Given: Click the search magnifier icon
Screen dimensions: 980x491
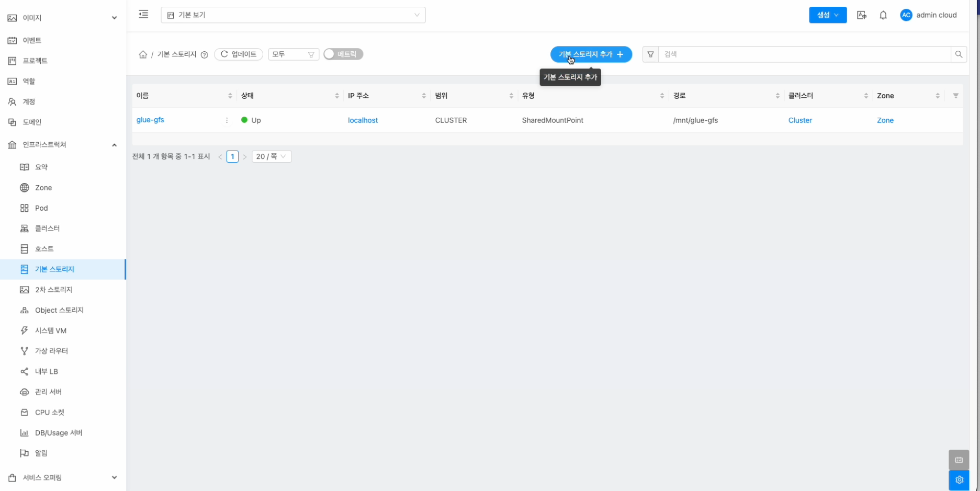Looking at the screenshot, I should click(x=959, y=54).
